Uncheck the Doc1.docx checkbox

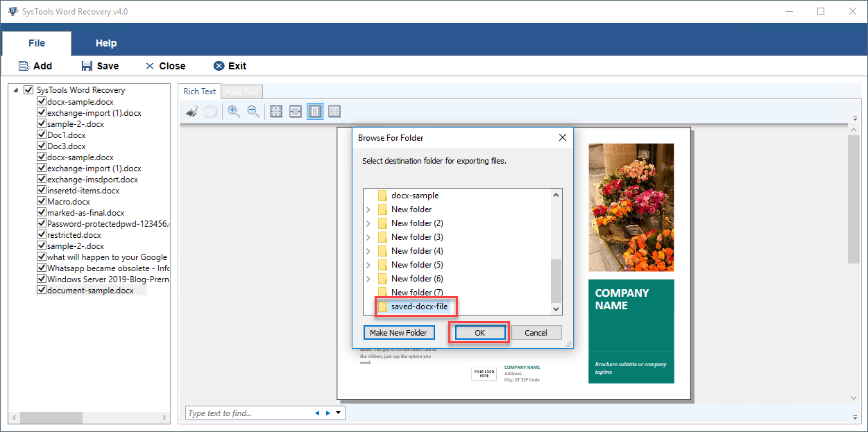click(42, 135)
